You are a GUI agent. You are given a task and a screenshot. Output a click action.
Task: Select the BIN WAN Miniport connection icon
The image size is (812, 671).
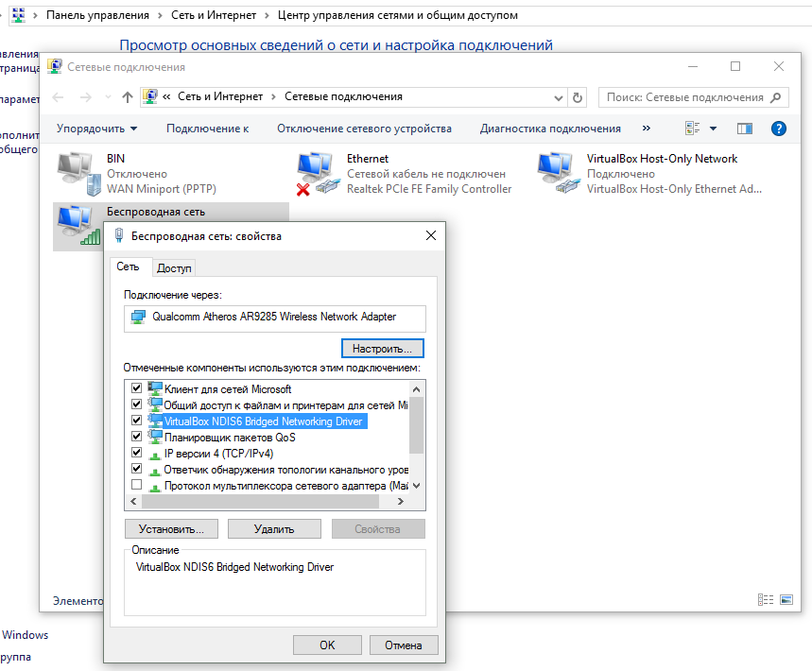(x=78, y=174)
